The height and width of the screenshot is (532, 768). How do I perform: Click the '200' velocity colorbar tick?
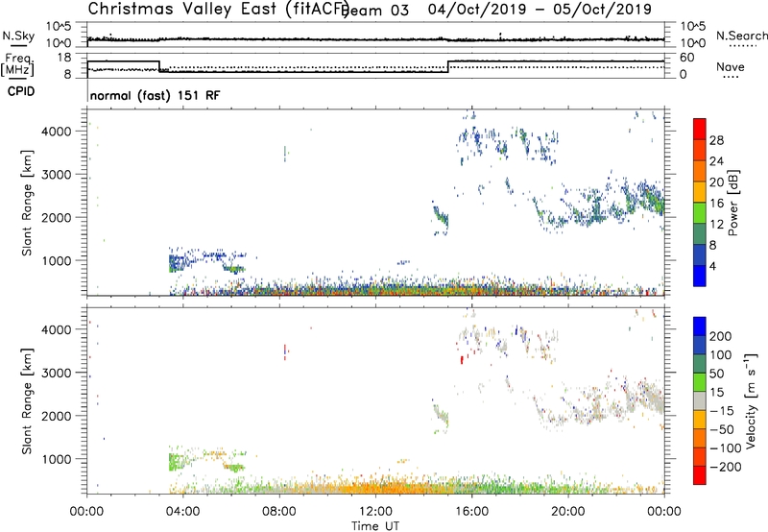[721, 336]
